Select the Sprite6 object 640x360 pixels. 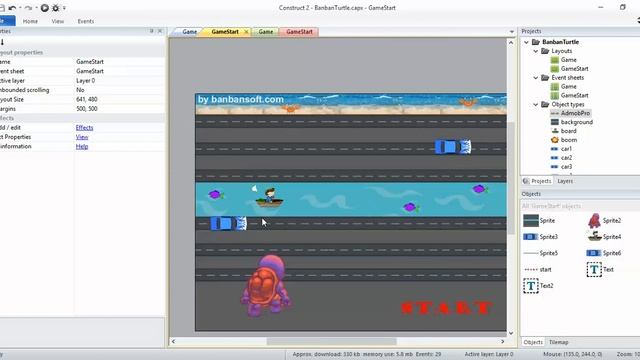[604, 253]
